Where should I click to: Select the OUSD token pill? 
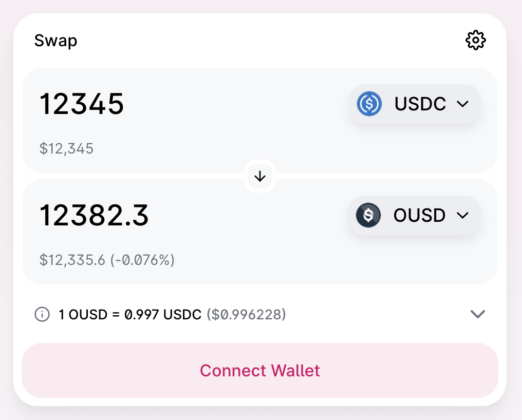415,215
